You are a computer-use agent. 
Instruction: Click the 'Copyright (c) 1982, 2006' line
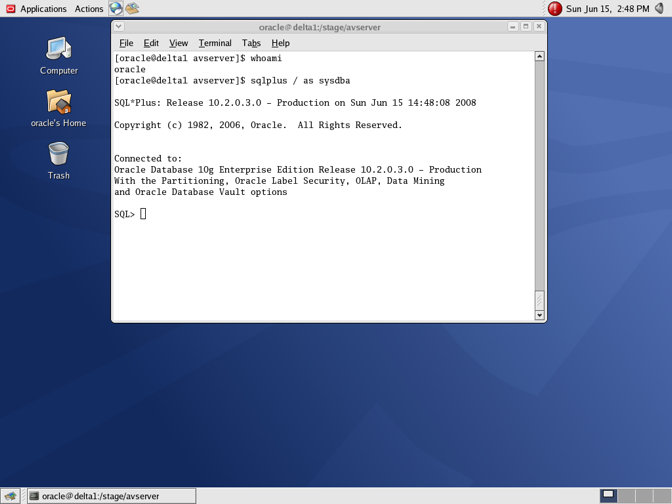(x=258, y=125)
